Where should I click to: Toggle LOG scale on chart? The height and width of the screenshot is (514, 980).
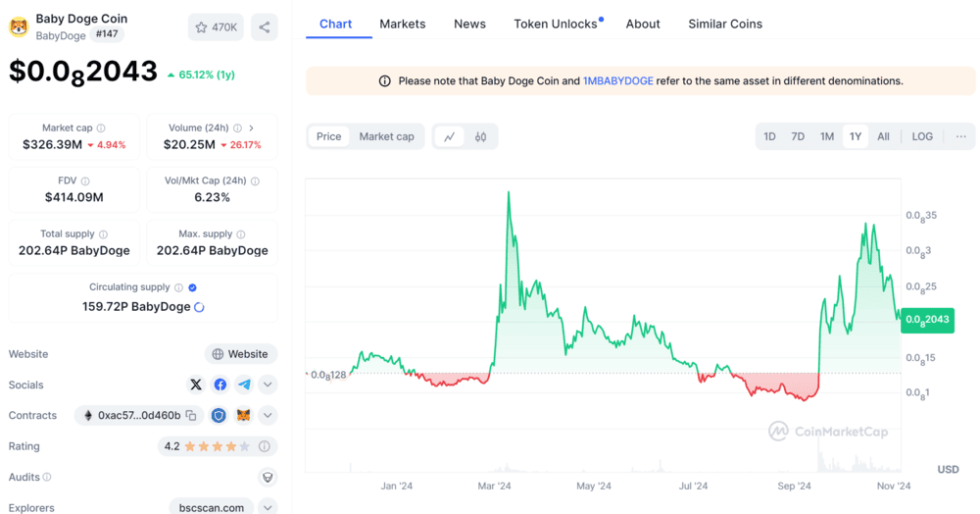[922, 136]
